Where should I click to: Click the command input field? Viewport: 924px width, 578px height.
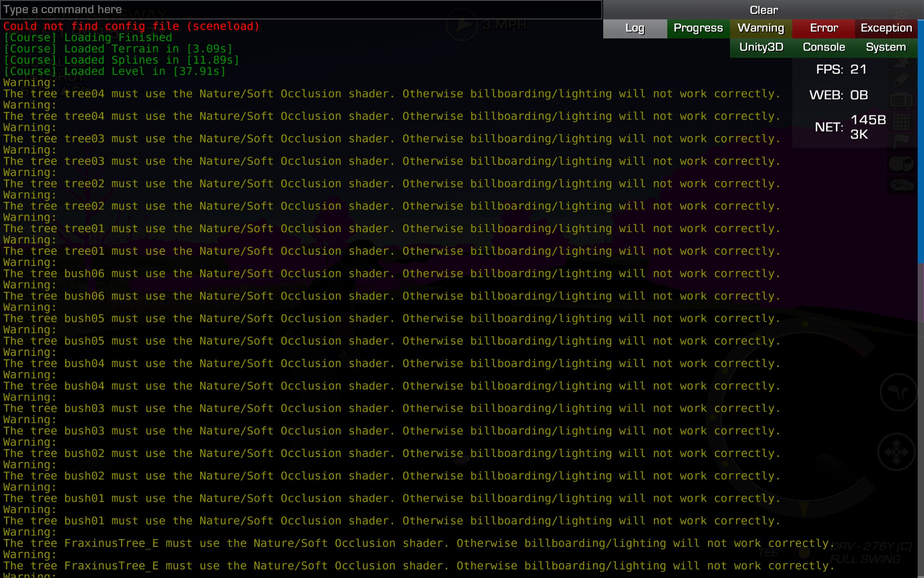point(301,9)
